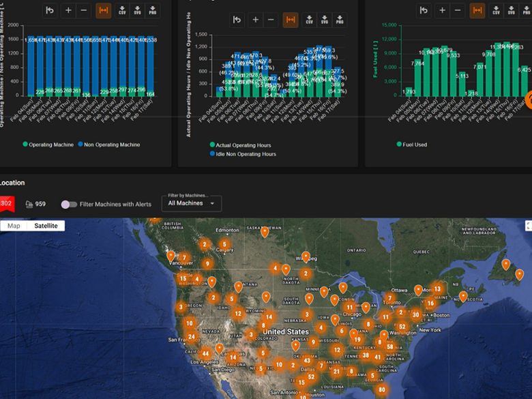
Task: Download the Operating Machine chart as CSV
Action: coord(122,11)
